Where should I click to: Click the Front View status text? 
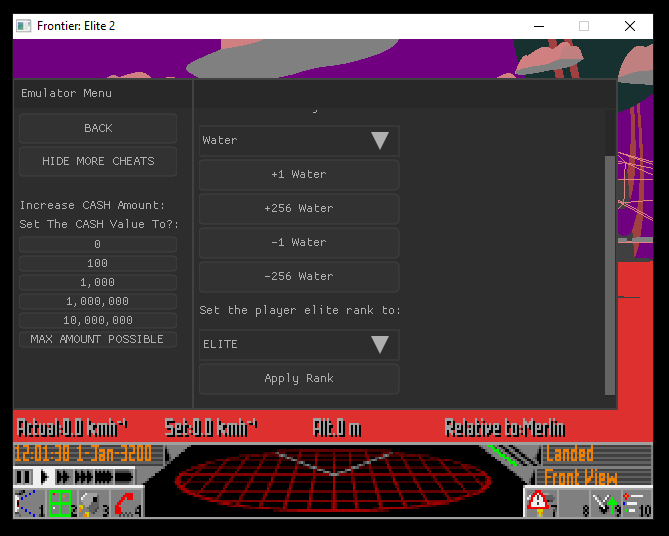[581, 477]
